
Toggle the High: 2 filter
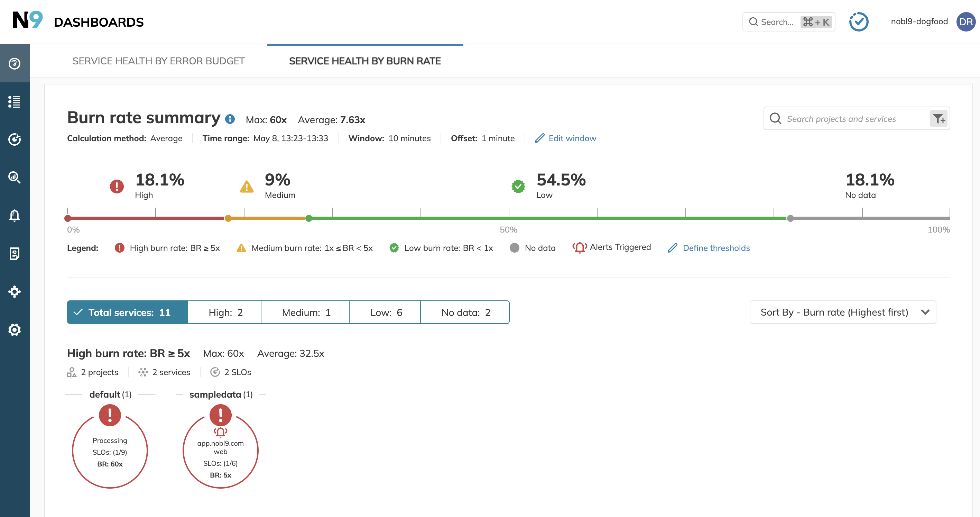[x=225, y=312]
